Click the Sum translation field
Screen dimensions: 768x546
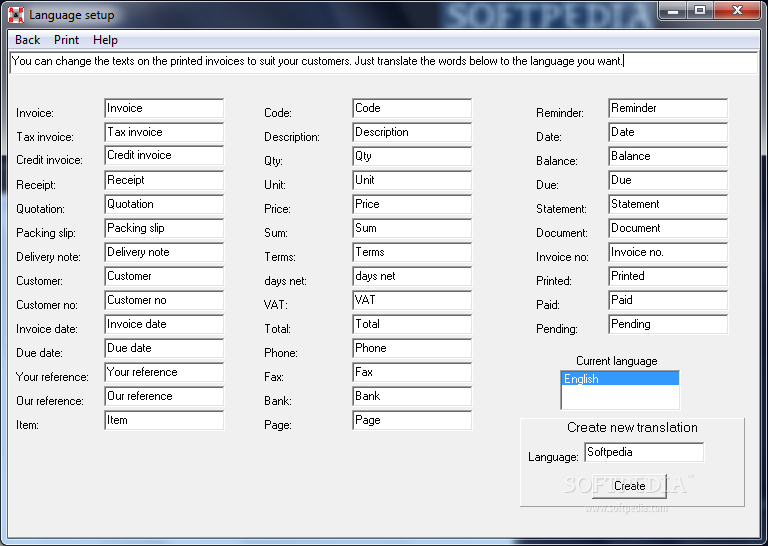pos(412,228)
